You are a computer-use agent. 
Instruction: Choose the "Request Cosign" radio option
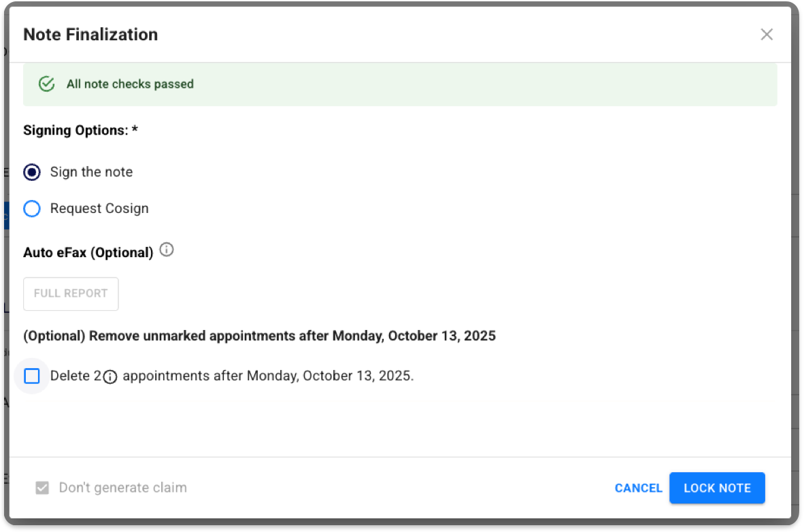point(32,209)
